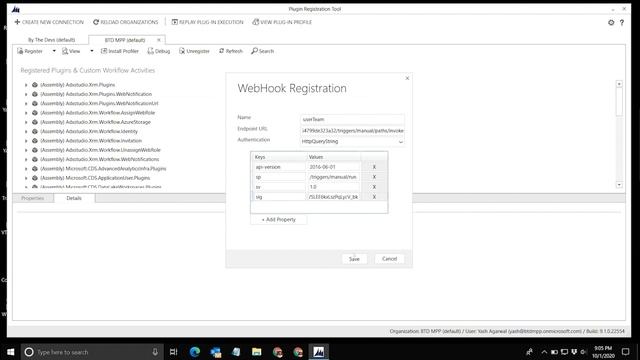Remove the sp property row

pos(374,177)
